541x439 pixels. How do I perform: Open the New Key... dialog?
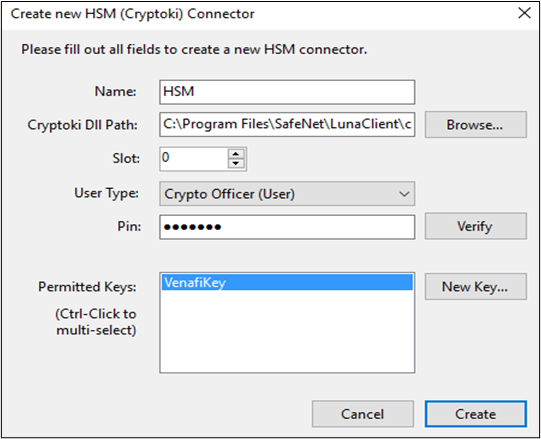tap(476, 286)
